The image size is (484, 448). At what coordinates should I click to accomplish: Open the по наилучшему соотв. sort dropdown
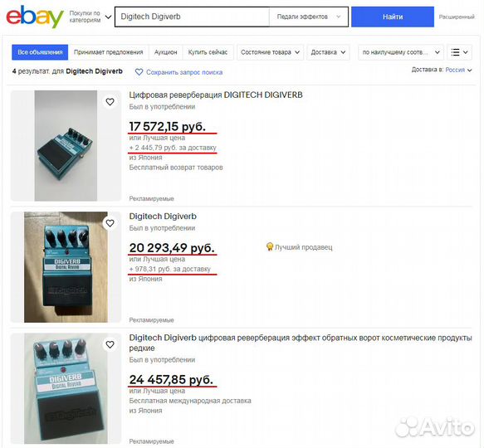pos(401,52)
